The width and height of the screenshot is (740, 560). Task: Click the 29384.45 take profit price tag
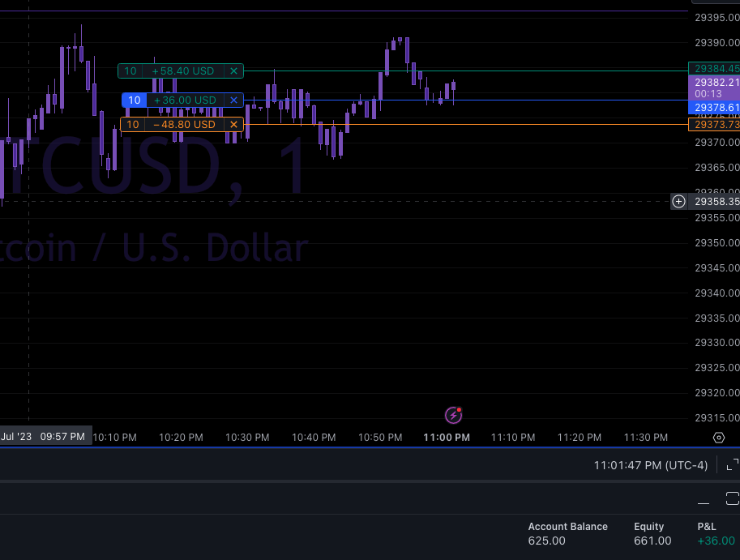coord(715,68)
